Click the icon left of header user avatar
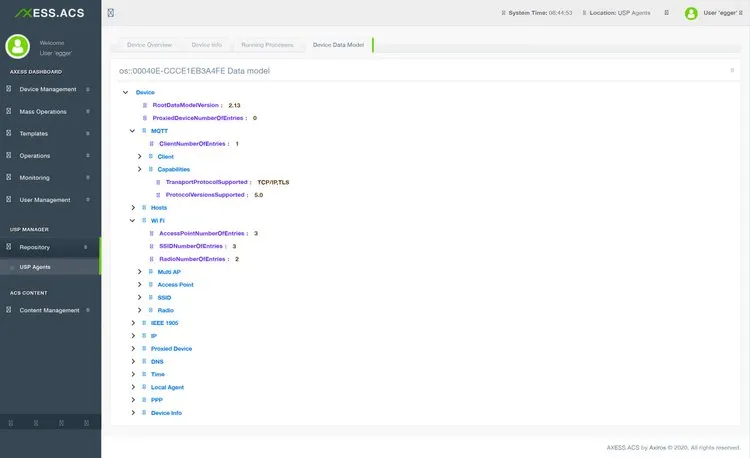Screen dimensions: 750x458 click(668, 13)
